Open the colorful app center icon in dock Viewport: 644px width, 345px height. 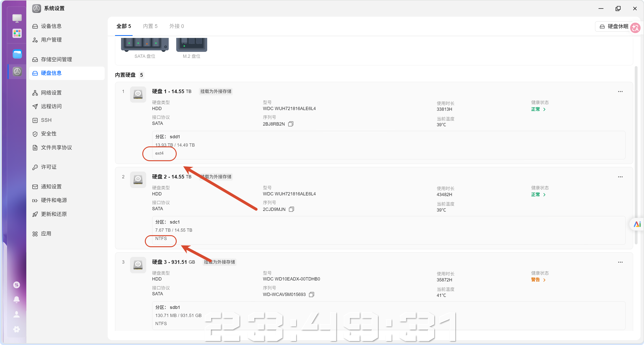[x=17, y=33]
